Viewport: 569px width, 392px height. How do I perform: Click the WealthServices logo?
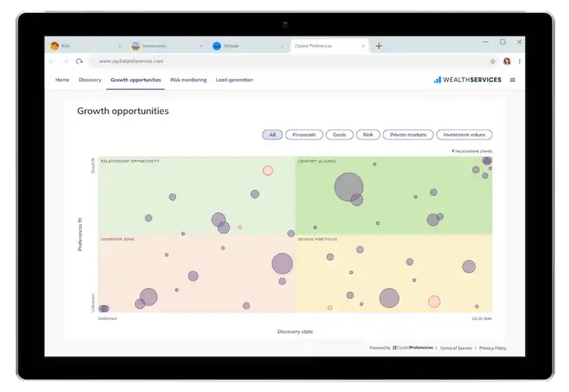pyautogui.click(x=467, y=80)
